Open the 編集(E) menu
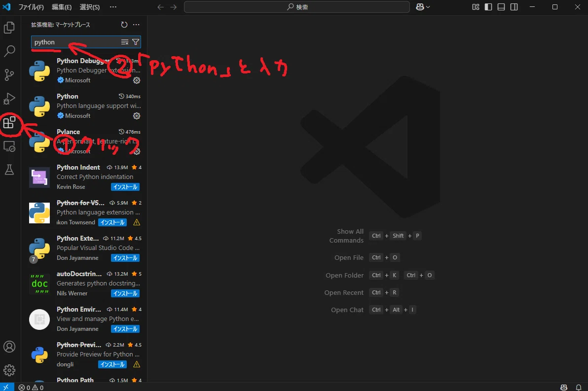The width and height of the screenshot is (588, 391). 62,7
